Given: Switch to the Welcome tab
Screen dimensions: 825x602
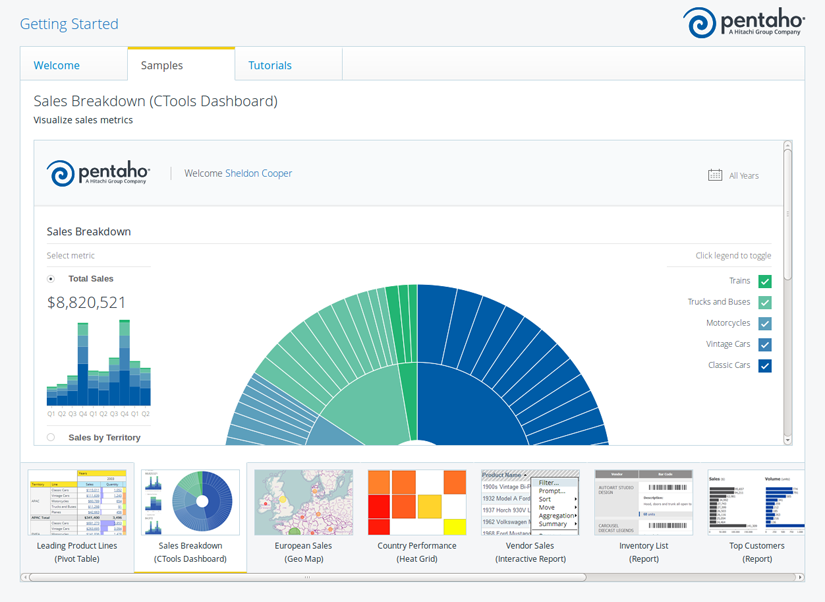Looking at the screenshot, I should coord(57,65).
